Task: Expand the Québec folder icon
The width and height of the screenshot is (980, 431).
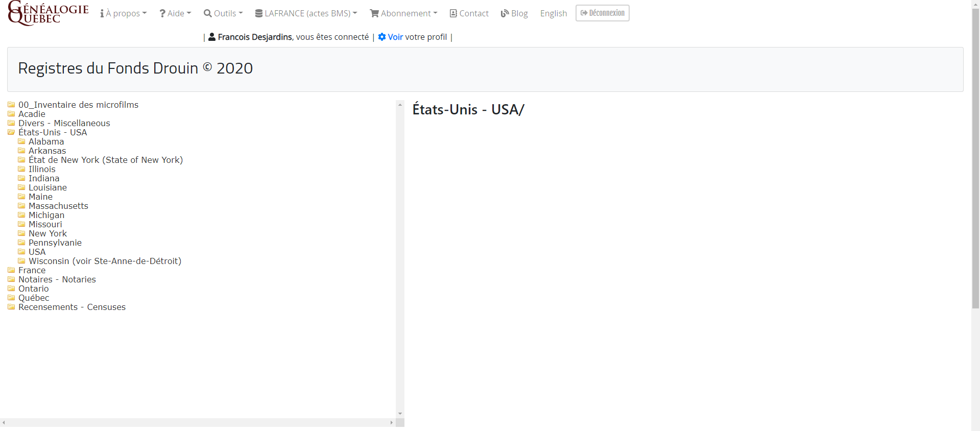Action: 11,298
